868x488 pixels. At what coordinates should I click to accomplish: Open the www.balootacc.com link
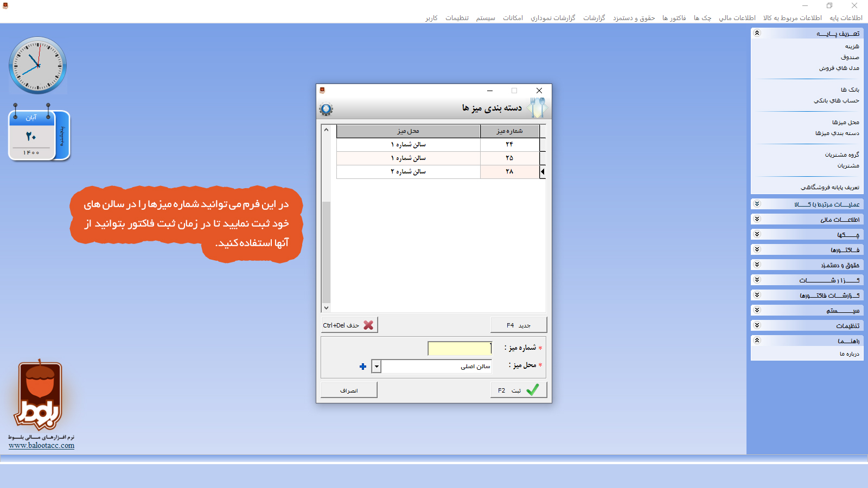coord(41,446)
